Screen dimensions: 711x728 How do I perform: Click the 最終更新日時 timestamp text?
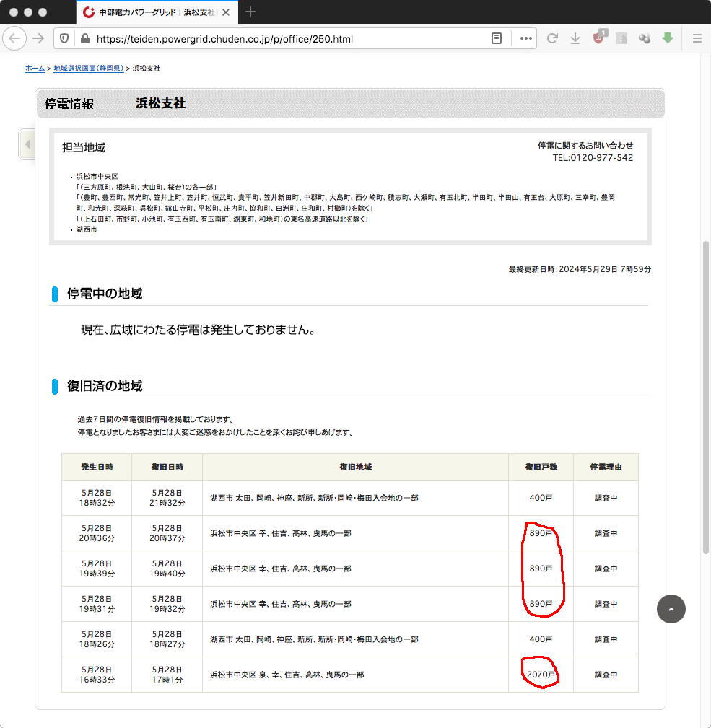[x=580, y=269]
